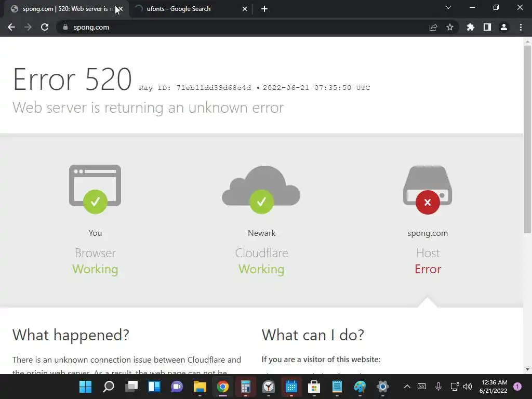The image size is (532, 399).
Task: Click 'If you are a visitor of this website:'
Action: pos(321,360)
